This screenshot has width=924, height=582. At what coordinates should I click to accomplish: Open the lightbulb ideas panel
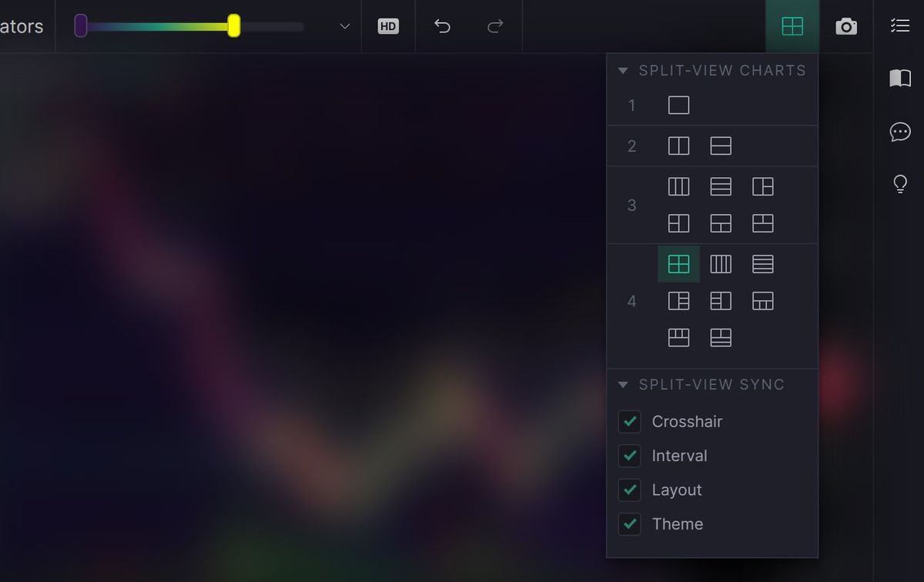(x=899, y=184)
